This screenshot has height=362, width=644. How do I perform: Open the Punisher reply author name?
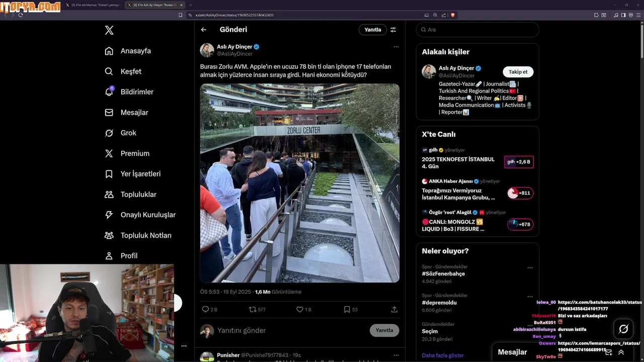(228, 355)
